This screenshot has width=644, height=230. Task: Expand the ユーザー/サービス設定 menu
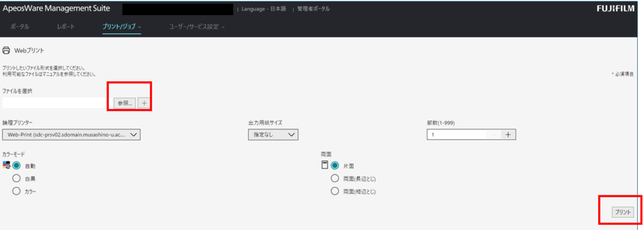pos(197,26)
